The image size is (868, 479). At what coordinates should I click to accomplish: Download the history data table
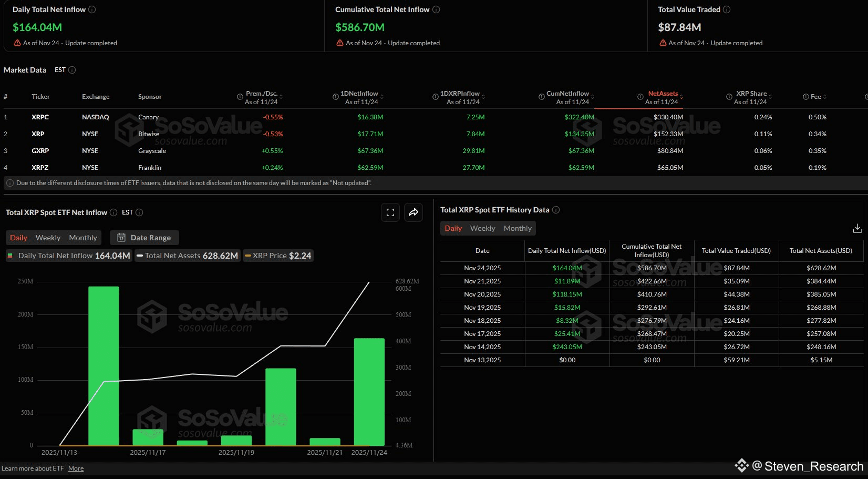click(x=857, y=228)
